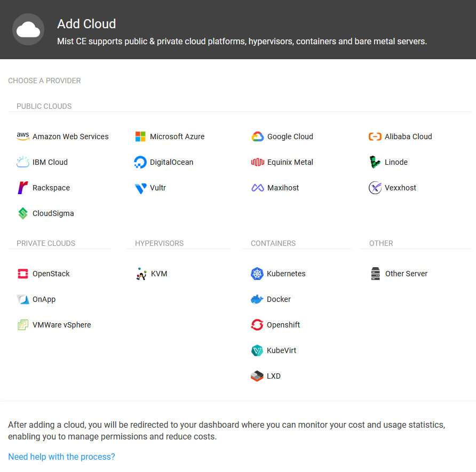Click the Vultr logo icon
476x472 pixels.
[140, 188]
